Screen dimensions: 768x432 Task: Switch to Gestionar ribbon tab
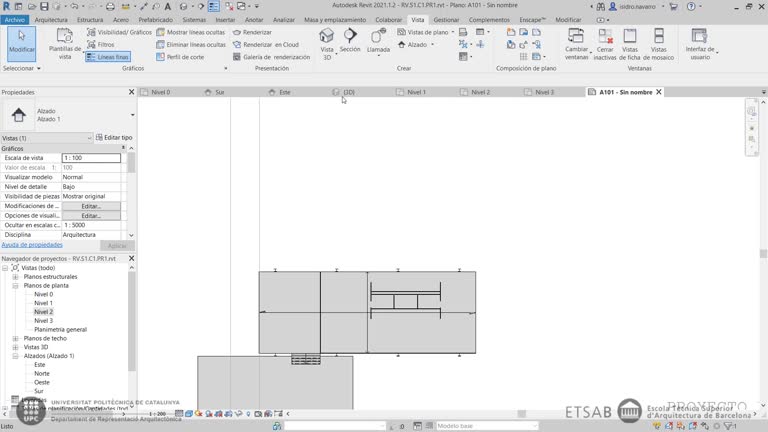point(446,20)
